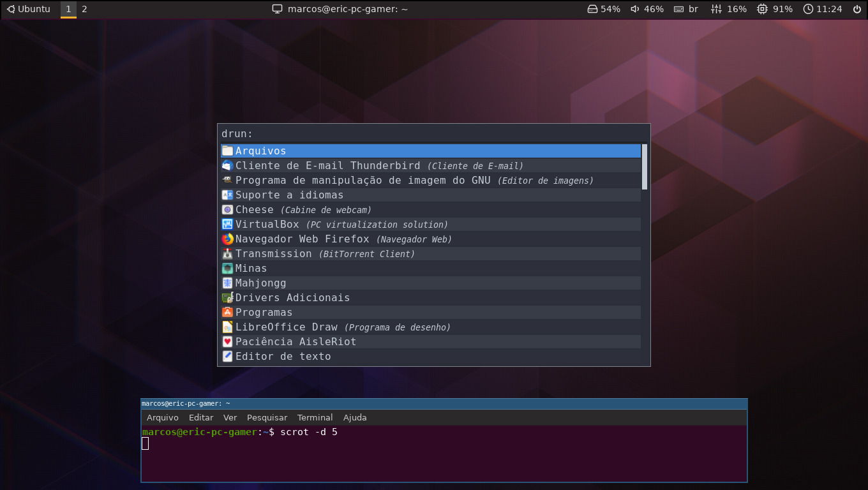
Task: Click the Transmission BitTorrent icon
Action: (x=227, y=253)
